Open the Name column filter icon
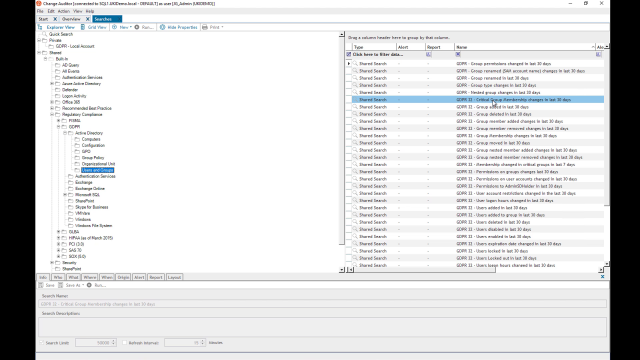 458,54
